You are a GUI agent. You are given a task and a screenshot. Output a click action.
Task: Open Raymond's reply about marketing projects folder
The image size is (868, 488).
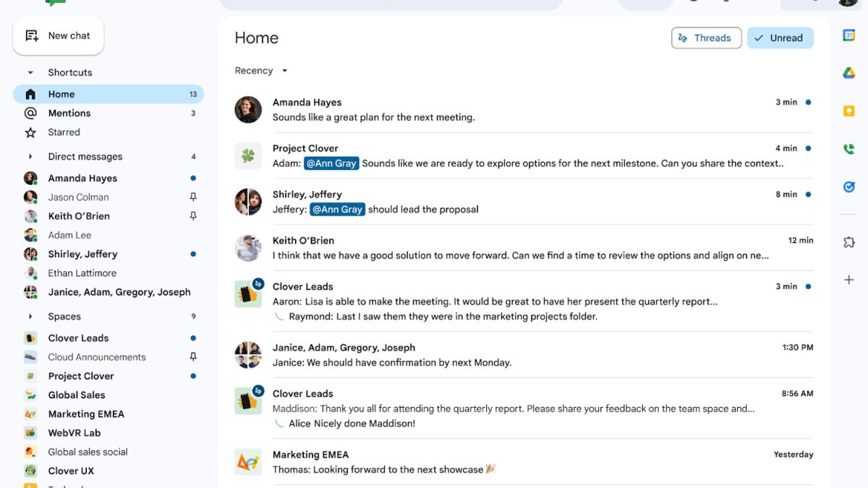(x=443, y=317)
